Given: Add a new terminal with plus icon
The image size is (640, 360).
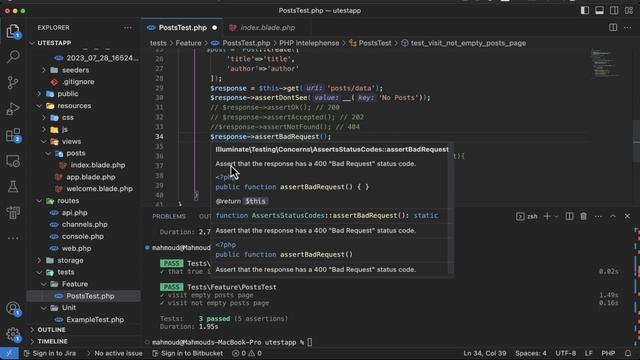Looking at the screenshot, I should tap(547, 216).
